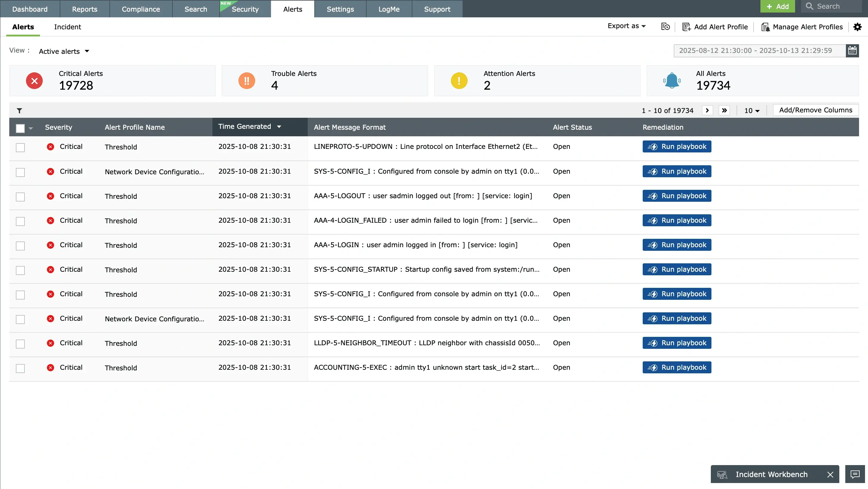This screenshot has width=868, height=489.
Task: Switch to the Reports tab
Action: [x=85, y=9]
